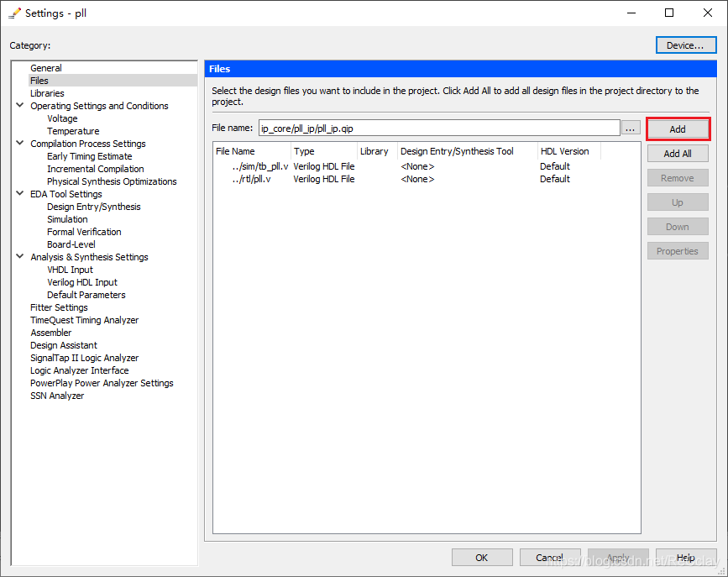Click the Settings pencil icon in title bar
The height and width of the screenshot is (577, 728).
(x=14, y=13)
